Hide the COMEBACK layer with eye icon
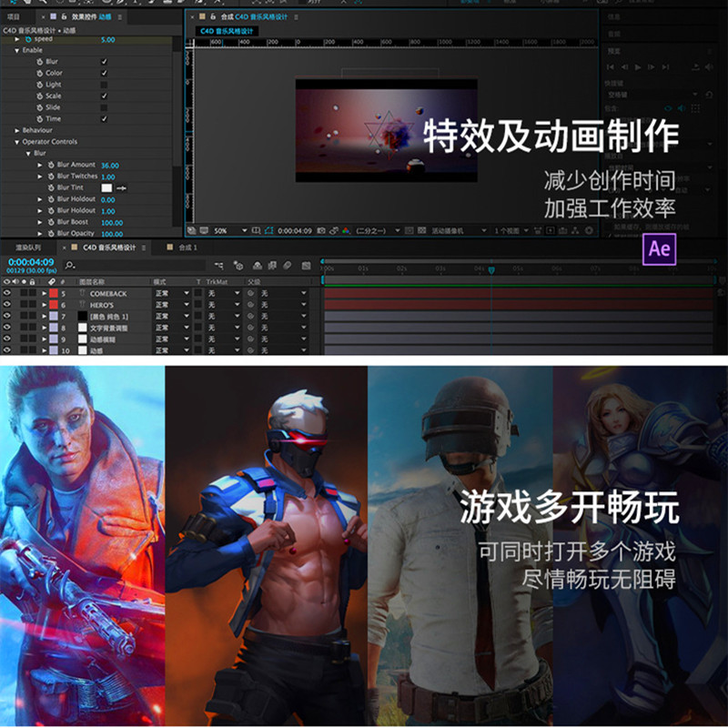Screen dimensions: 728x728 pos(6,293)
